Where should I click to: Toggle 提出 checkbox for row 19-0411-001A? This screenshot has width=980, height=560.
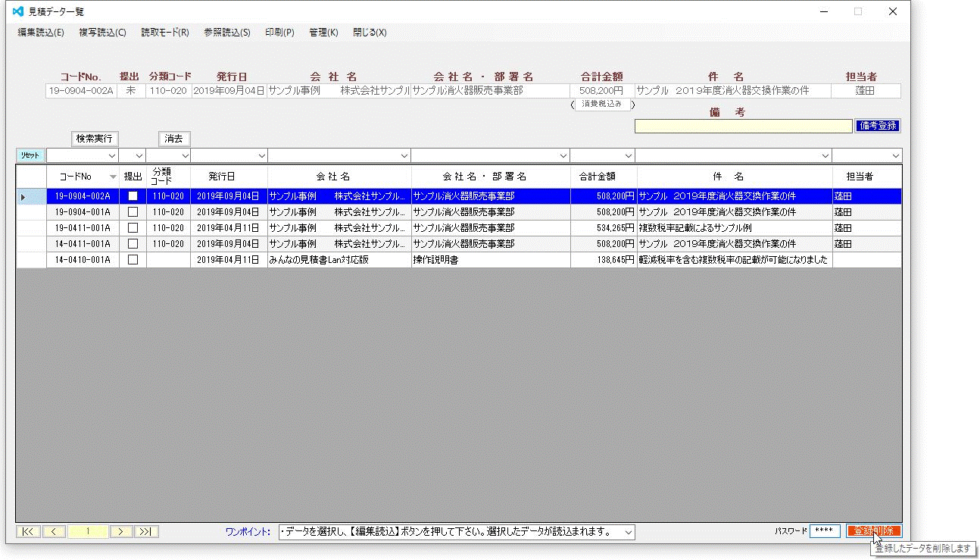[133, 228]
